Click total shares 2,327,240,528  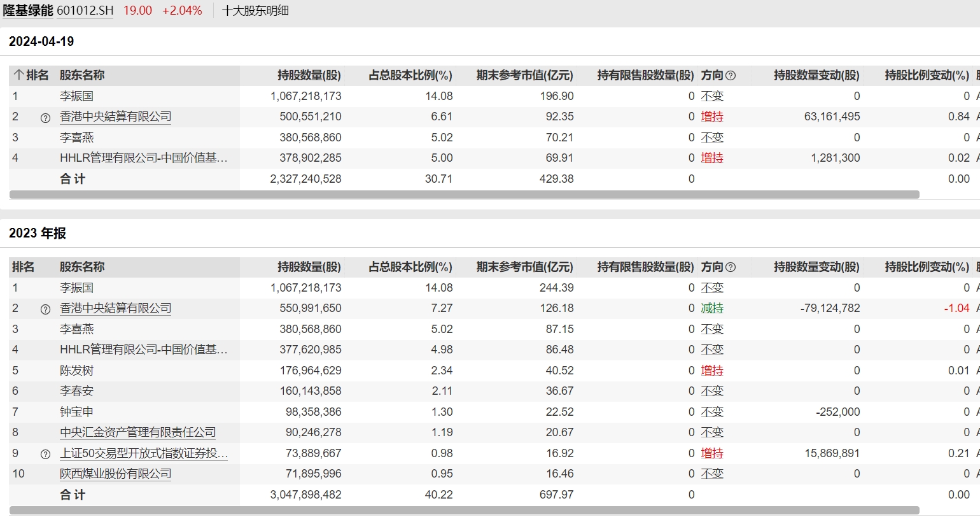(306, 179)
